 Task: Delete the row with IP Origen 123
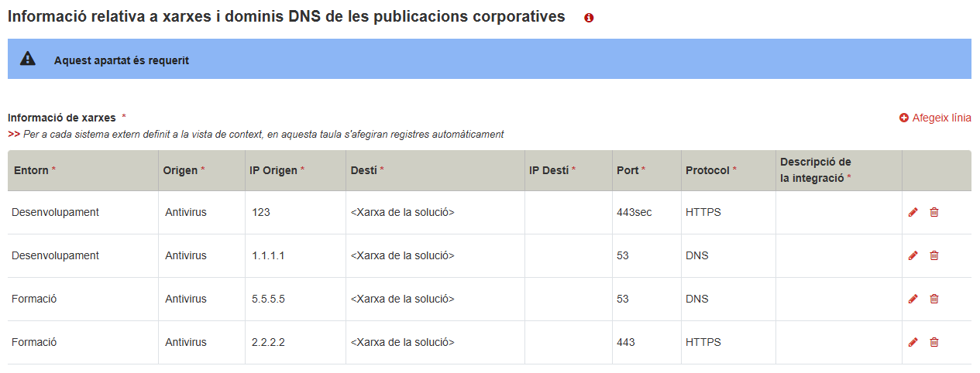click(x=934, y=212)
